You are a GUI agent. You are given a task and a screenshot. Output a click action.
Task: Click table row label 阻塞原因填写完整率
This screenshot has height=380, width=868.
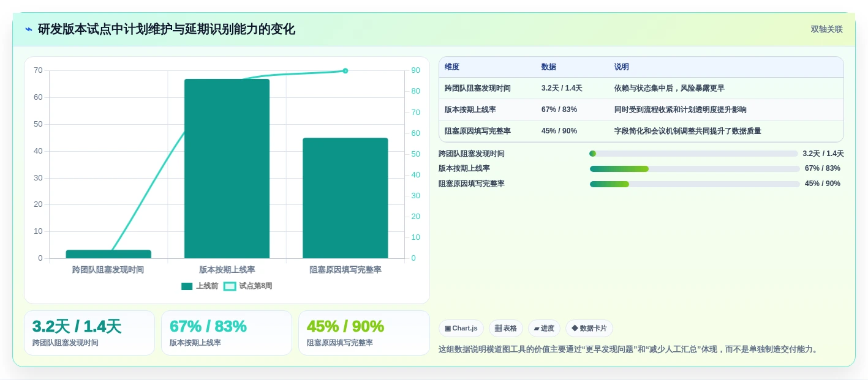click(478, 131)
